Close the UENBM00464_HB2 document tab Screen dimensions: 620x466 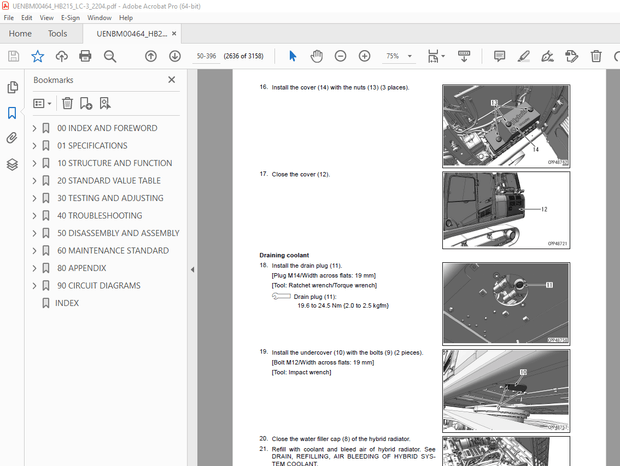click(x=174, y=34)
